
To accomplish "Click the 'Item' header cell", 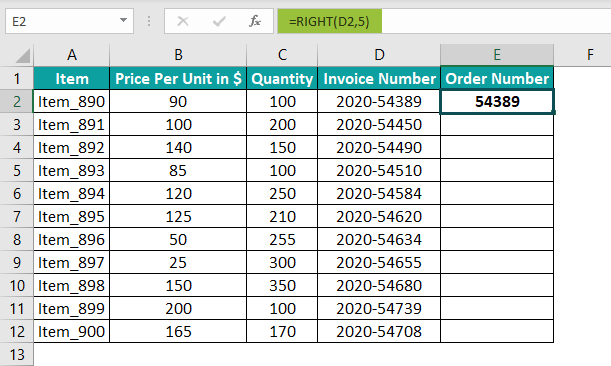I will [x=72, y=78].
